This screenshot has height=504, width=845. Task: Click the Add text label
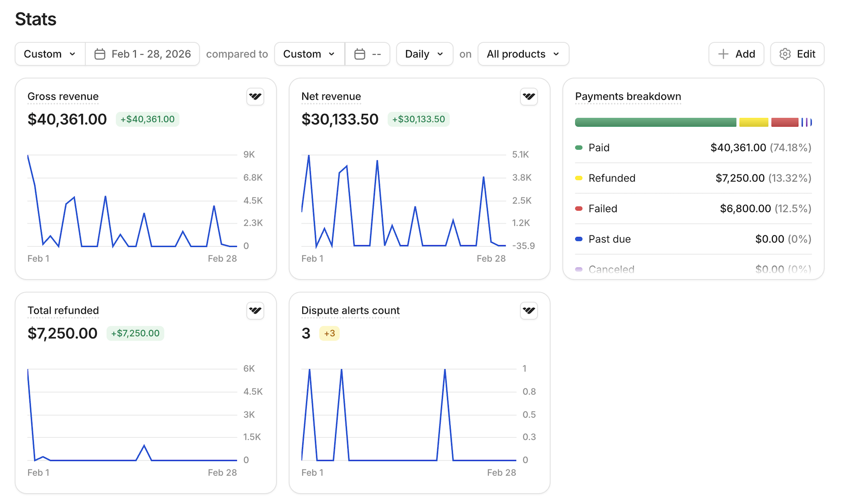click(745, 54)
